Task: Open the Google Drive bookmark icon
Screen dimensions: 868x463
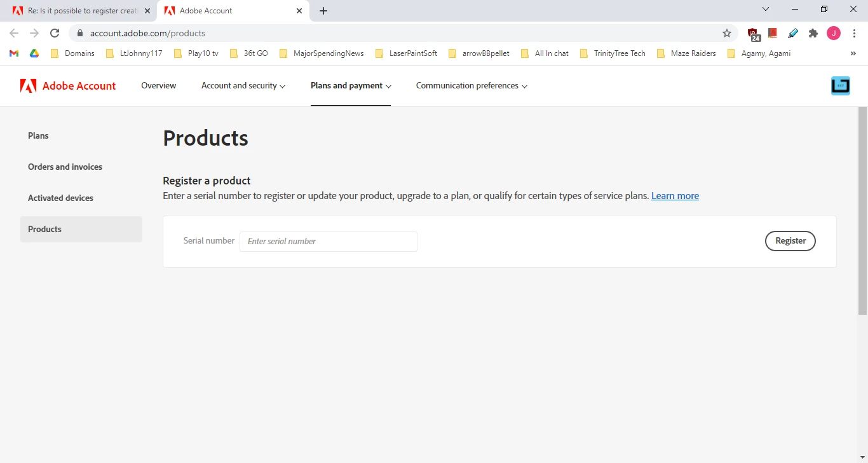Action: [34, 53]
